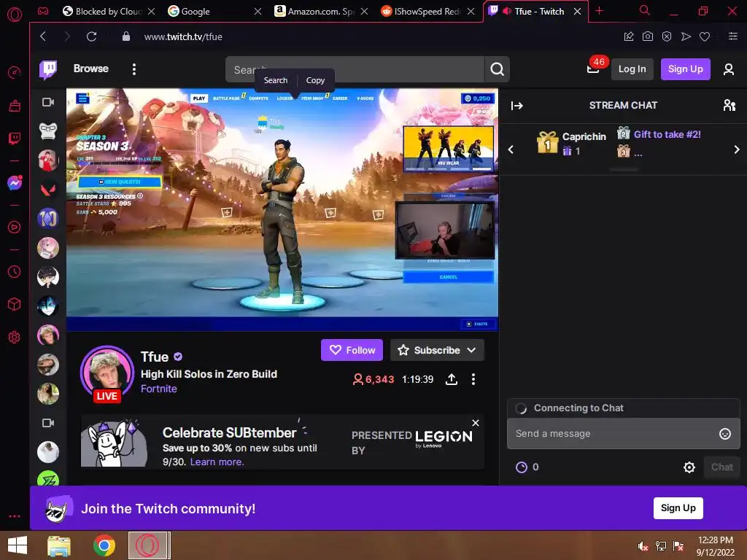Open the Twitch home logo
This screenshot has width=747, height=560.
[48, 69]
